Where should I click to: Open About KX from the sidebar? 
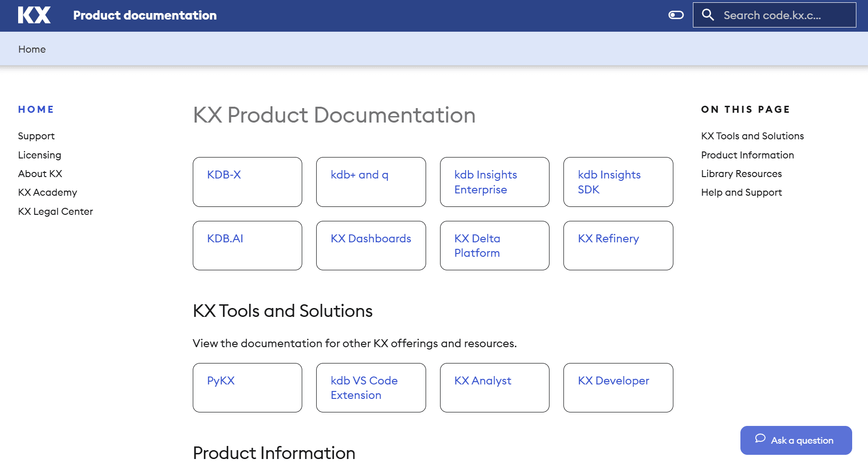click(40, 174)
